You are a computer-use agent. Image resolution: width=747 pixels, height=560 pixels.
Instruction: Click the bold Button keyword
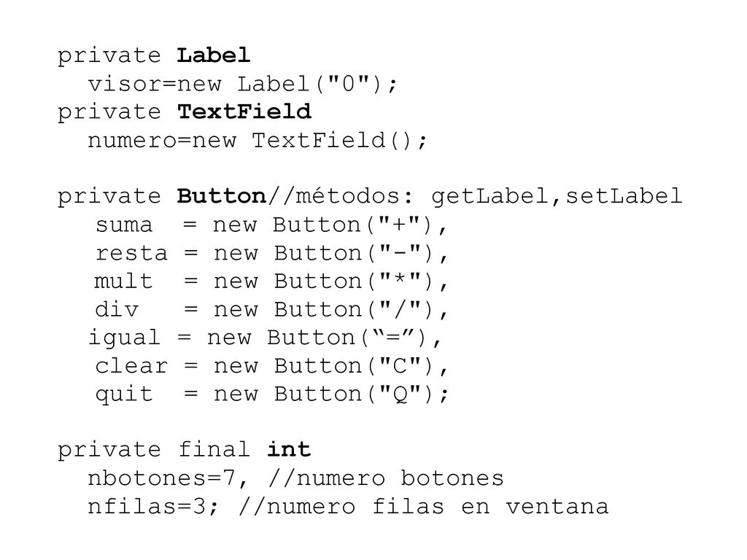(221, 195)
